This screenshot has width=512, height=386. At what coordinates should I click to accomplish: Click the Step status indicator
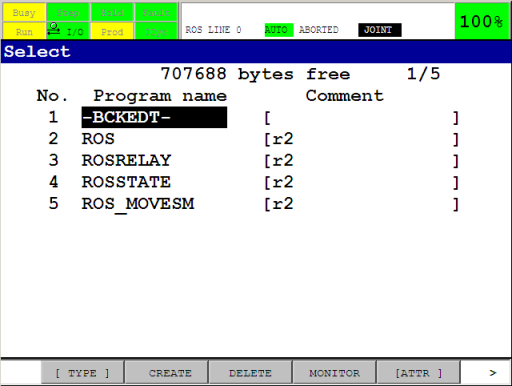pos(68,13)
